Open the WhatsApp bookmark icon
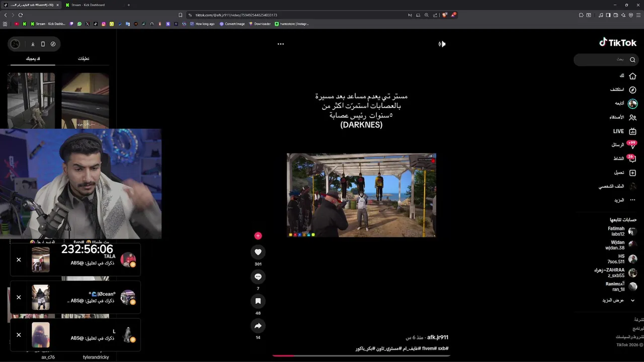The width and height of the screenshot is (644, 362). coord(79,24)
